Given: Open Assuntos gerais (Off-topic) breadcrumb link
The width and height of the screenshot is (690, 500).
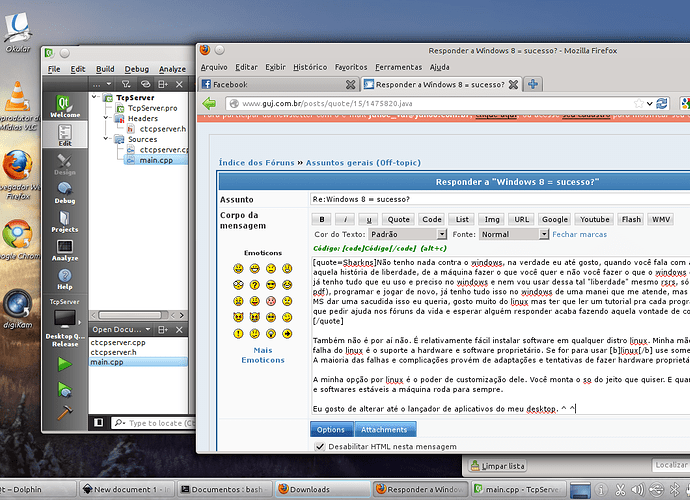Looking at the screenshot, I should [363, 163].
